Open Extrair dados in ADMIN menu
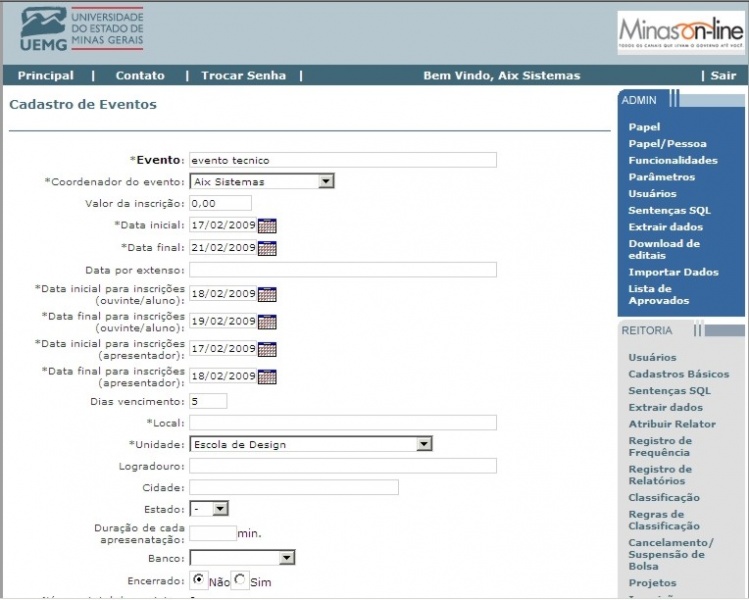Viewport: 749px width, 600px height. click(x=666, y=227)
